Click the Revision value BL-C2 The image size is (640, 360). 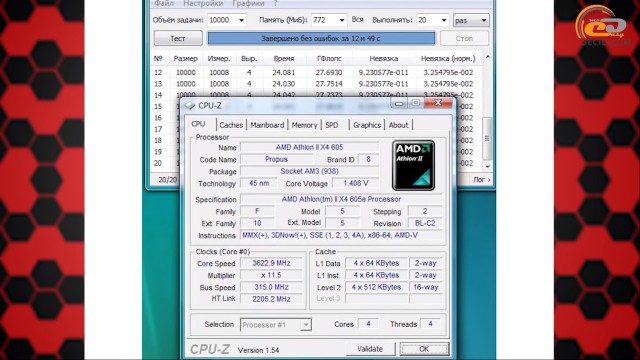point(425,223)
